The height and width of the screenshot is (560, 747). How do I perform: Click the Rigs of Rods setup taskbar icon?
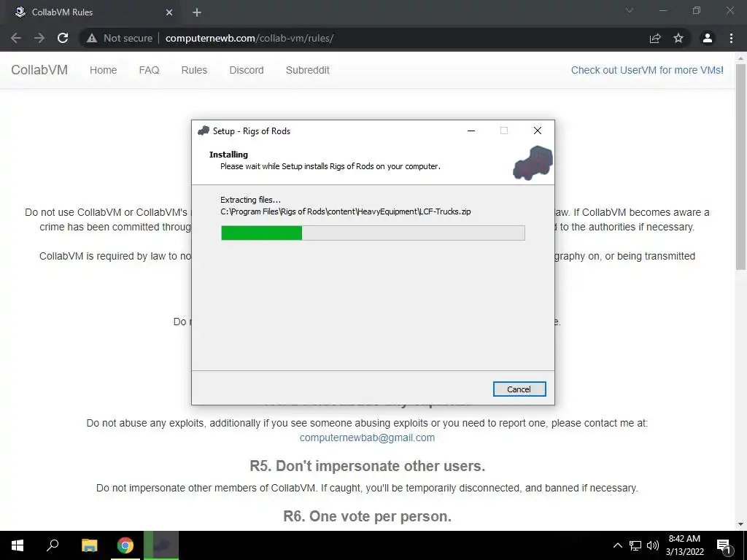pos(161,545)
